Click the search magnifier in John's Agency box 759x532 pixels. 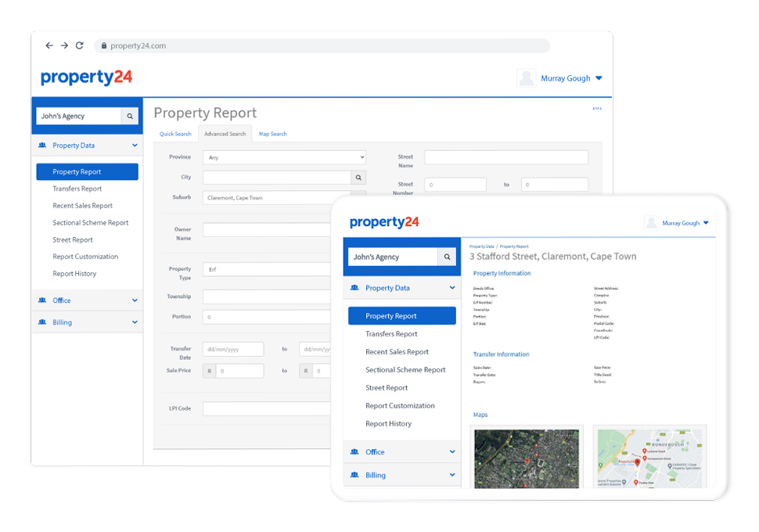pyautogui.click(x=130, y=116)
